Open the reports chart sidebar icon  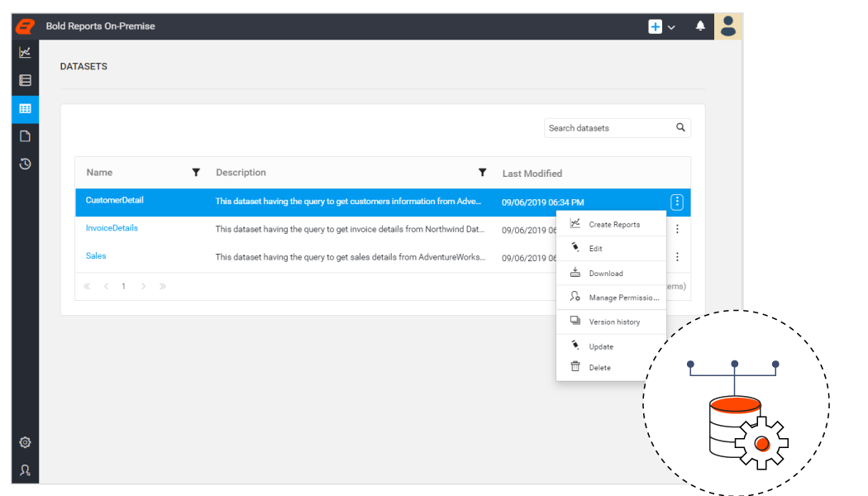coord(25,53)
